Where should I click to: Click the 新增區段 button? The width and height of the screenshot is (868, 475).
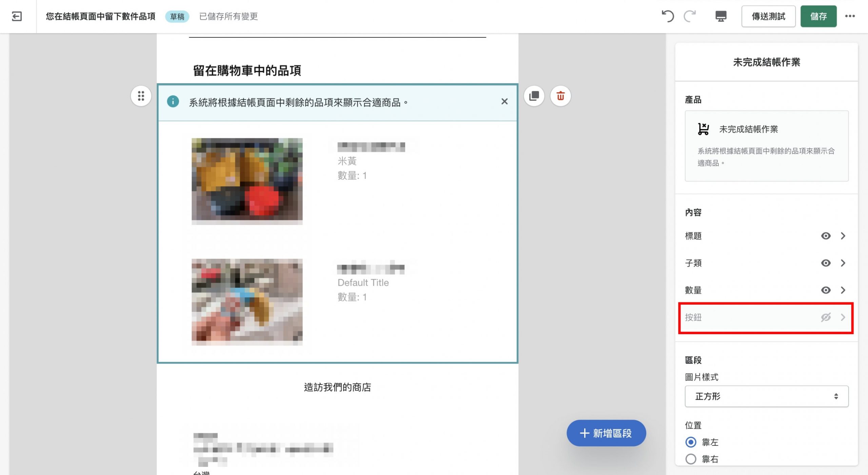pyautogui.click(x=606, y=433)
